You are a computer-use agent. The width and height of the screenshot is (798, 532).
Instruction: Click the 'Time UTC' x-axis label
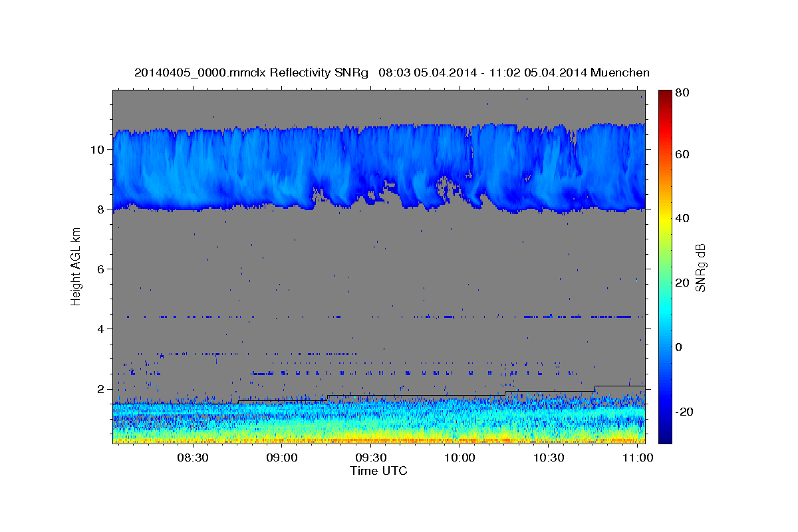click(x=378, y=471)
